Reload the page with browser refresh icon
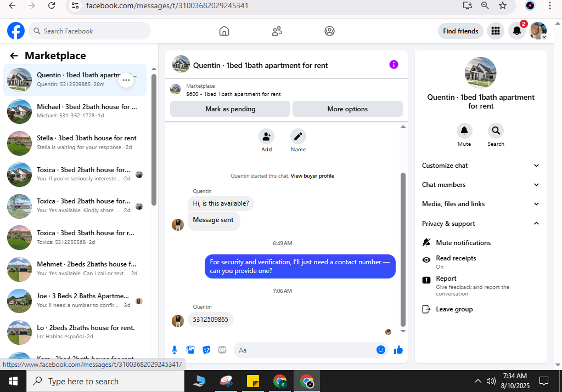 pos(52,5)
